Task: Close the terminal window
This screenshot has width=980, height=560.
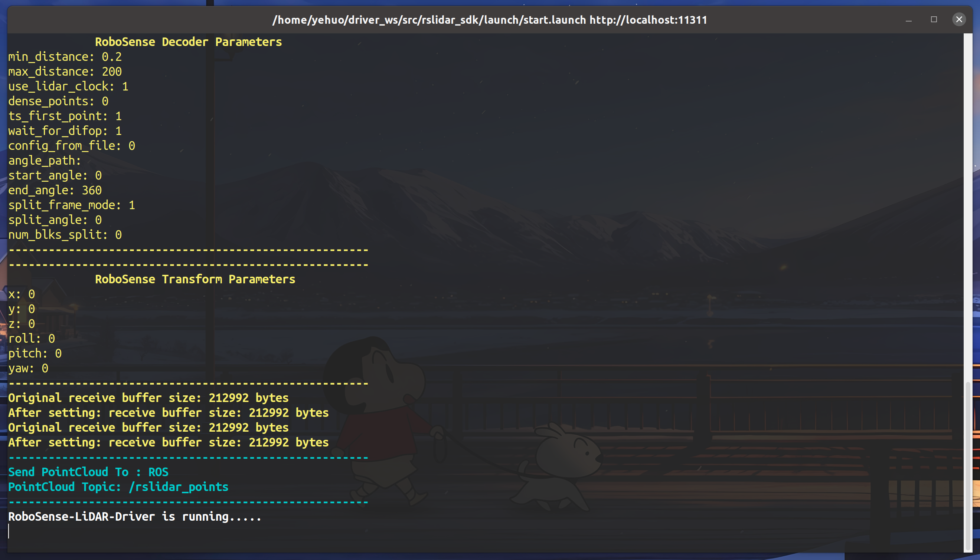Action: pyautogui.click(x=959, y=19)
